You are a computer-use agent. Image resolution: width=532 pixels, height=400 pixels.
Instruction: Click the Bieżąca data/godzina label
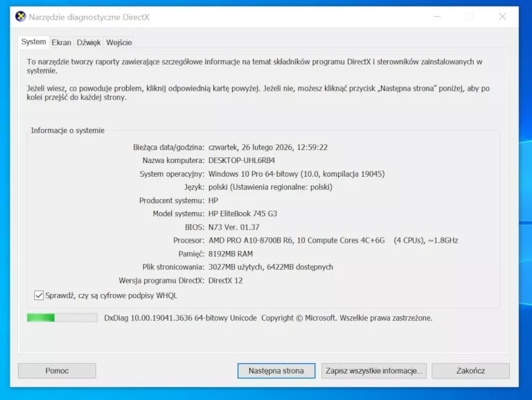click(168, 148)
